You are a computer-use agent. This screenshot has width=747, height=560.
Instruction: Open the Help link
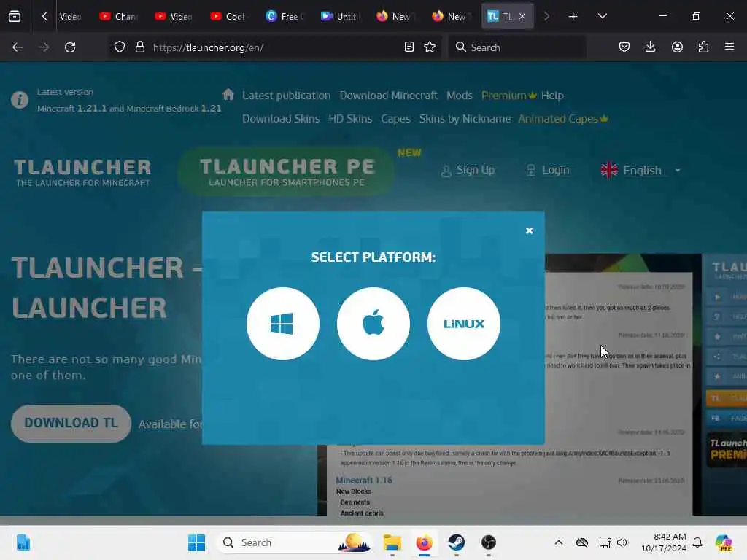tap(552, 96)
